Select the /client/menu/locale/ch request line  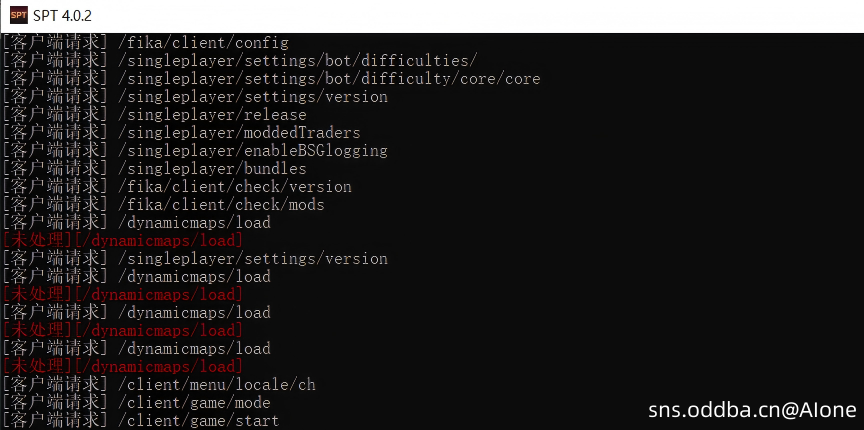[216, 385]
